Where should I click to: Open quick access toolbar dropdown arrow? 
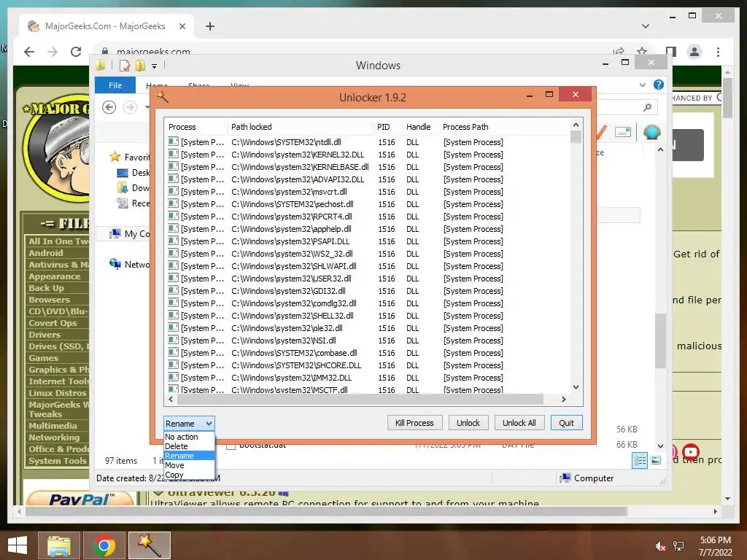[154, 66]
